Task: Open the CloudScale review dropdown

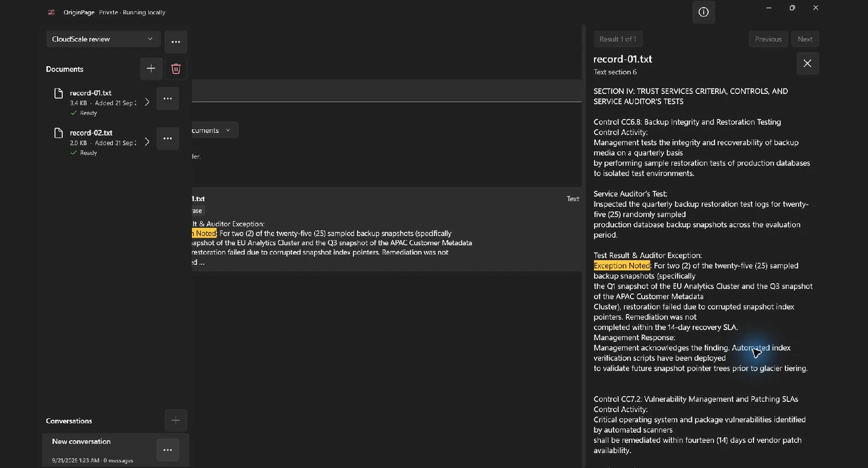Action: (x=103, y=39)
